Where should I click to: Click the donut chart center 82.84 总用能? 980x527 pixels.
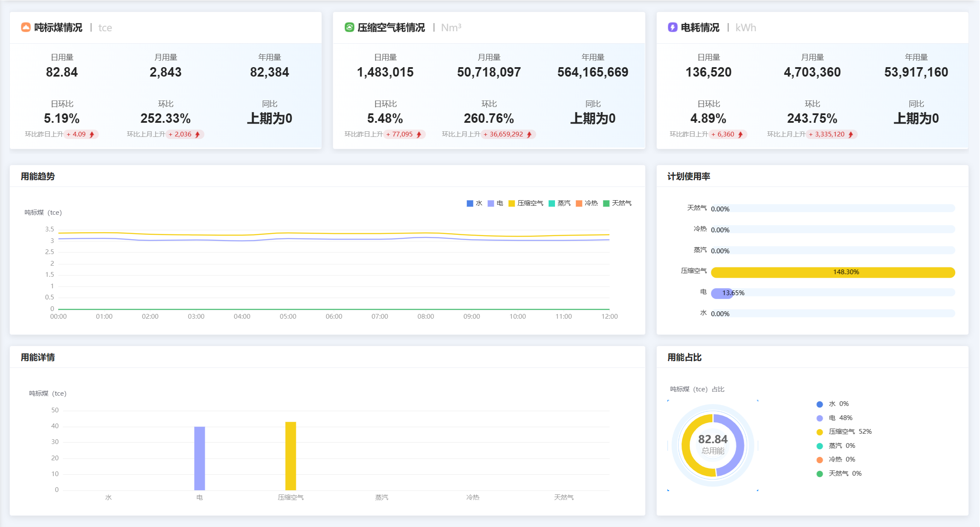(713, 444)
